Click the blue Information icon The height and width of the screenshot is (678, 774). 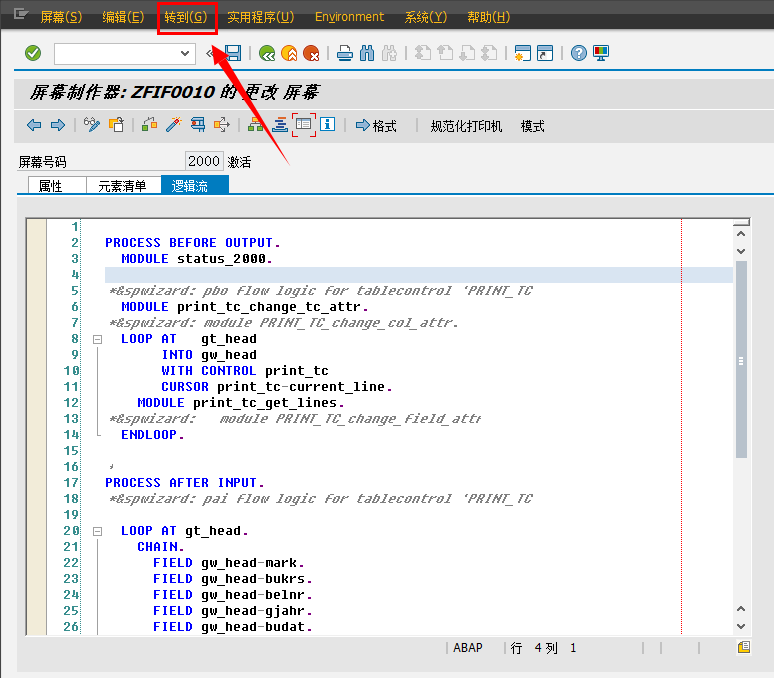327,124
